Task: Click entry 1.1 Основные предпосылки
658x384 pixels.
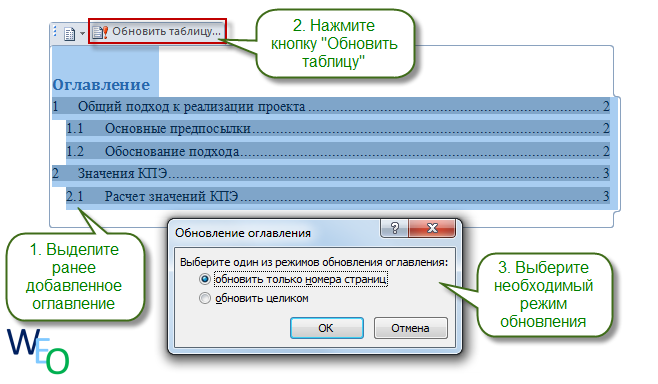Action: (338, 128)
